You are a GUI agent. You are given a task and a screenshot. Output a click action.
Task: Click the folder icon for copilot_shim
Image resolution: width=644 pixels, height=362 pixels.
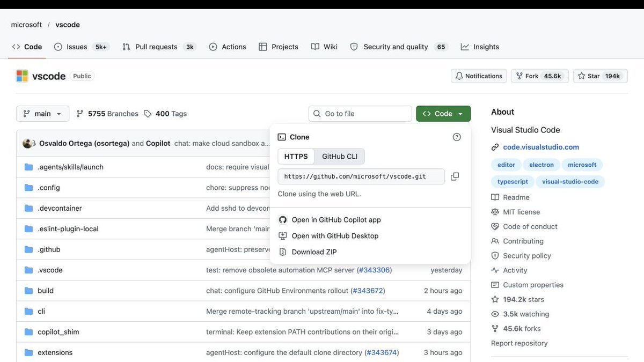click(x=29, y=332)
